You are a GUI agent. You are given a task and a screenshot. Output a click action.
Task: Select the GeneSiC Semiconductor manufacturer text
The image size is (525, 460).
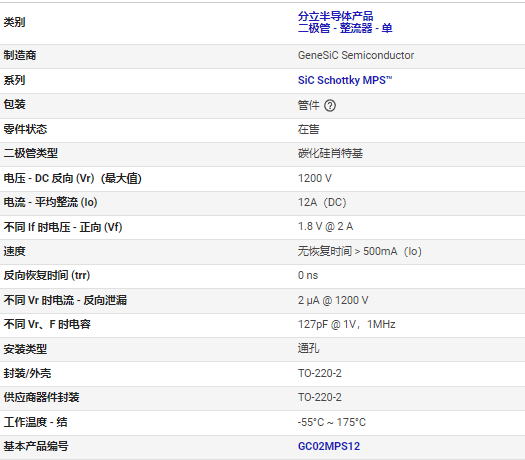[356, 55]
